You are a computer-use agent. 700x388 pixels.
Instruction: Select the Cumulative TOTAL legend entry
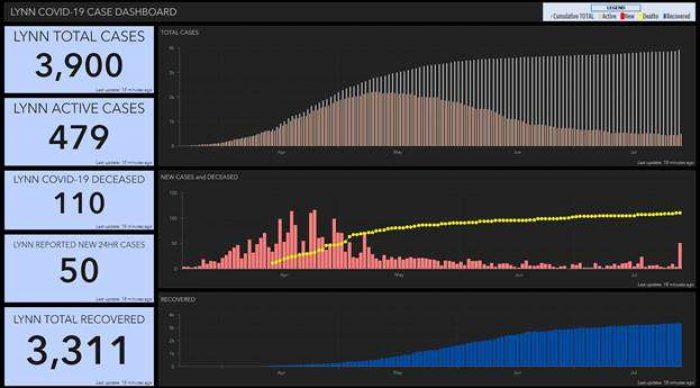[x=572, y=16]
